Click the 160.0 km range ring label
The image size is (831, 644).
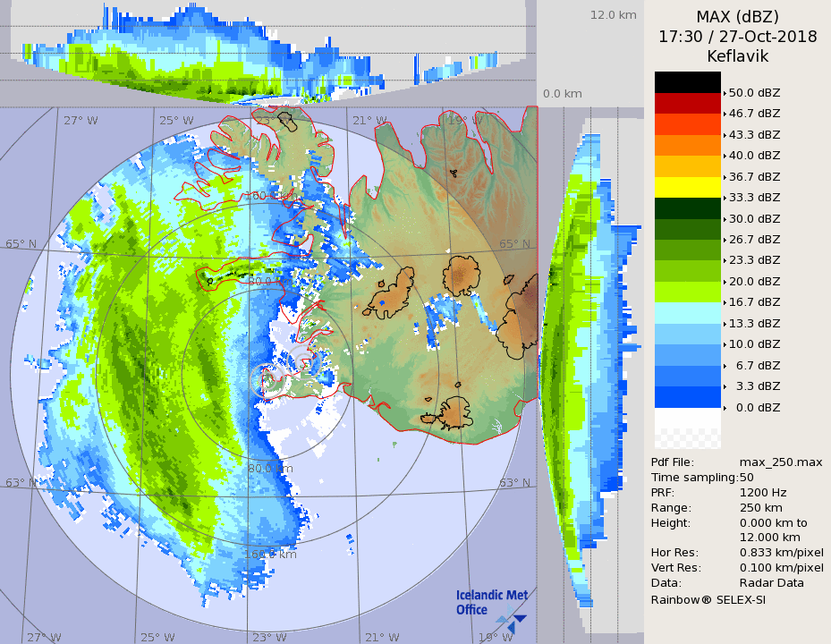270,555
